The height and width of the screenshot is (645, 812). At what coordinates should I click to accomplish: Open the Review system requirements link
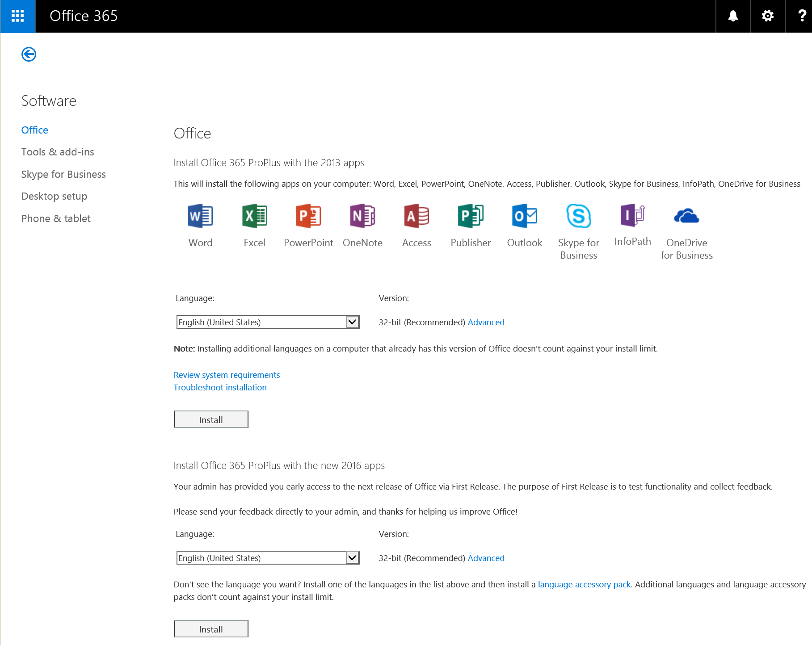(227, 375)
